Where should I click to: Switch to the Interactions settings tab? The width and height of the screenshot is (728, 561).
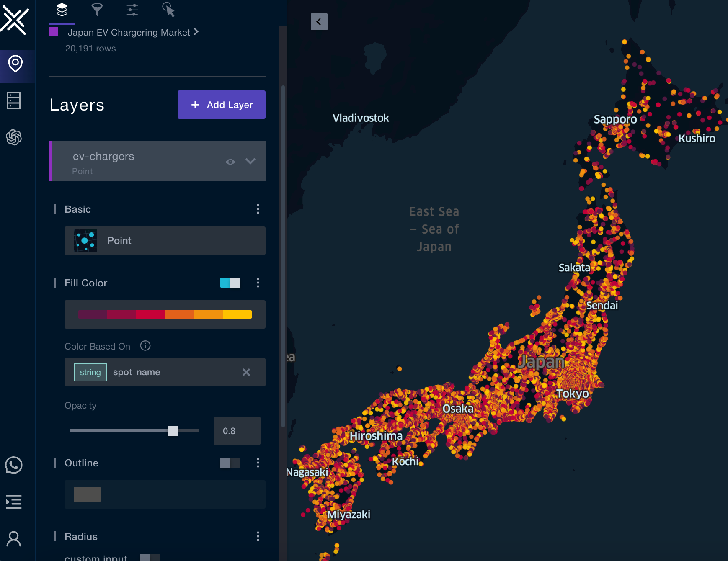[132, 9]
